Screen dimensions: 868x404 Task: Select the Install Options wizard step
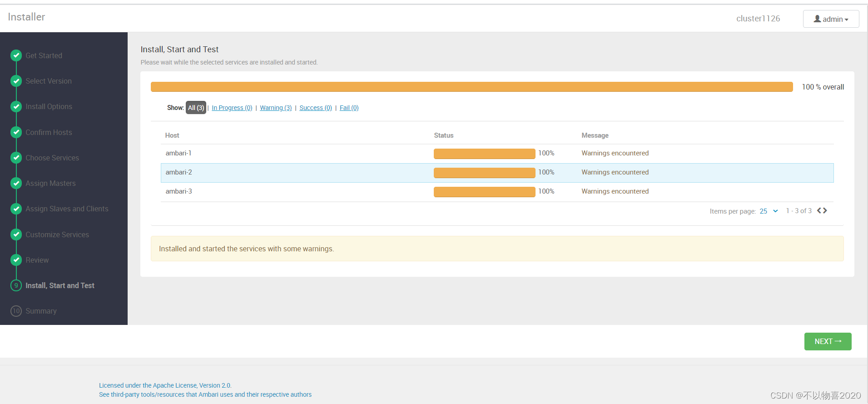(x=49, y=106)
